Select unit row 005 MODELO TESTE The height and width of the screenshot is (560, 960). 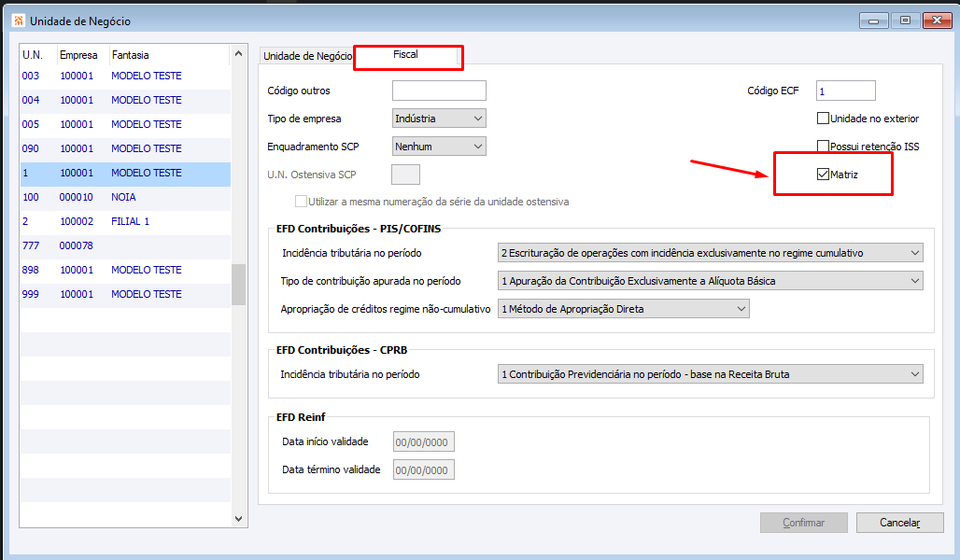pos(125,124)
